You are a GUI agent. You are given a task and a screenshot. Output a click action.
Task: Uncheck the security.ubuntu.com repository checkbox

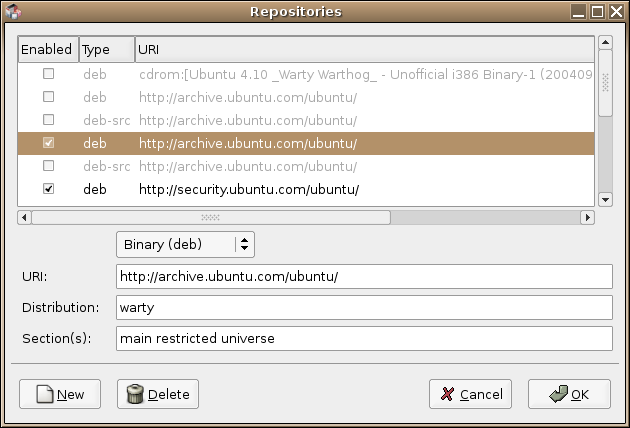tap(49, 188)
